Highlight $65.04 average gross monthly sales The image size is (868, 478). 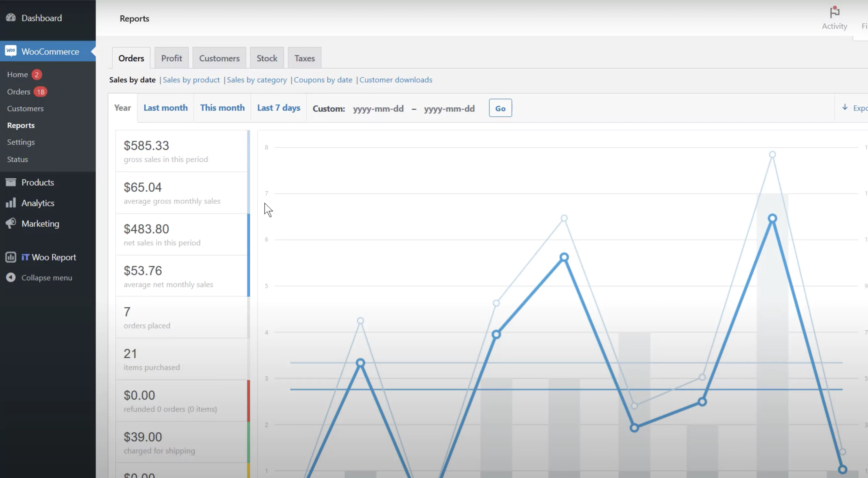[x=183, y=193]
